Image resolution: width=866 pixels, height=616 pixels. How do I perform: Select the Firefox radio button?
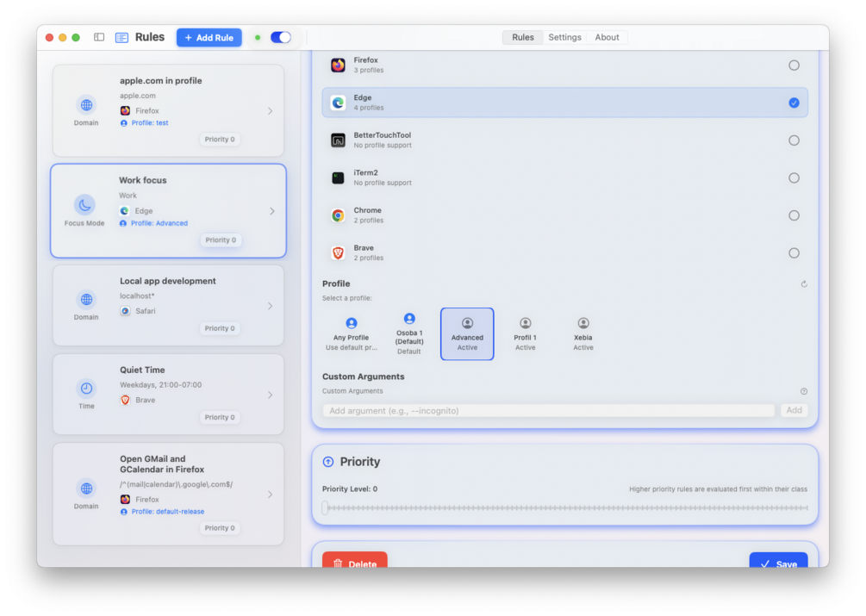[794, 65]
